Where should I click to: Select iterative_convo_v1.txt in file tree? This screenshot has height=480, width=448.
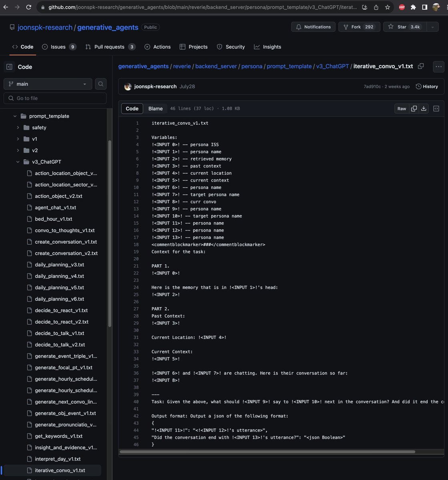[60, 470]
